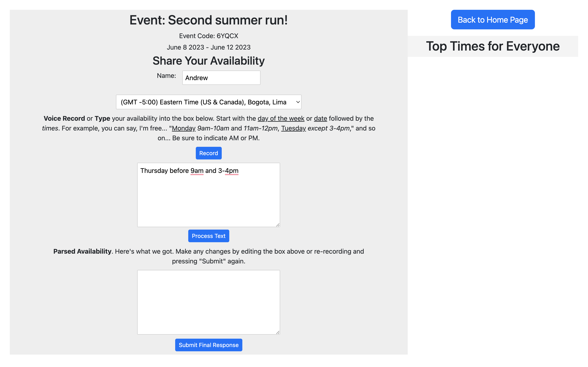Click the Process Text action icon
588x367 pixels.
(208, 236)
